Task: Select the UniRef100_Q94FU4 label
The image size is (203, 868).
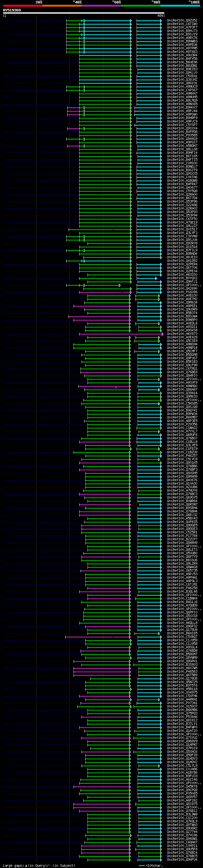Action: click(182, 859)
